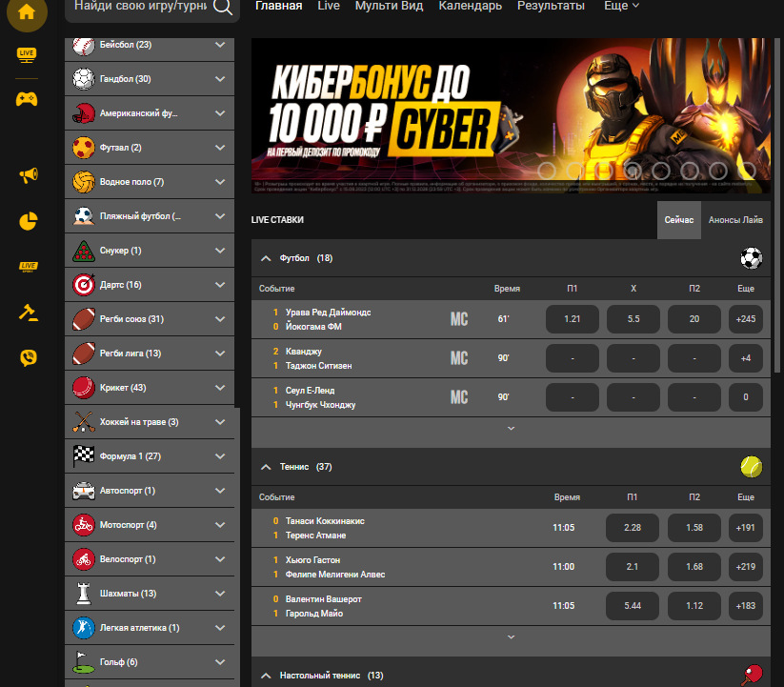The height and width of the screenshot is (687, 784).
Task: Open the Кибербонус promo banner
Action: pyautogui.click(x=511, y=115)
